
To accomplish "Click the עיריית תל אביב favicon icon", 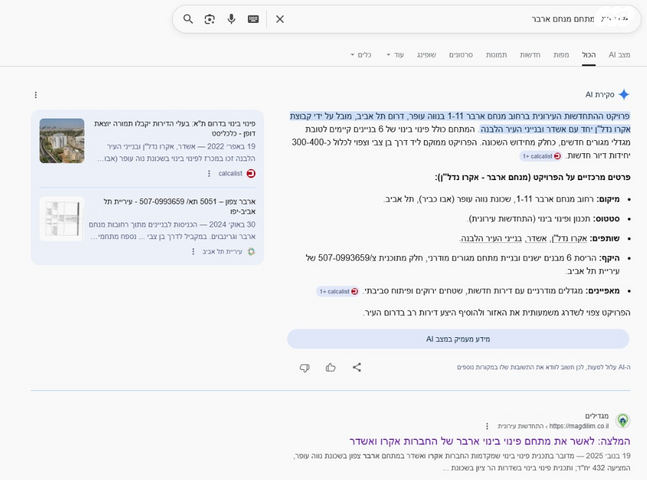I will 251,251.
